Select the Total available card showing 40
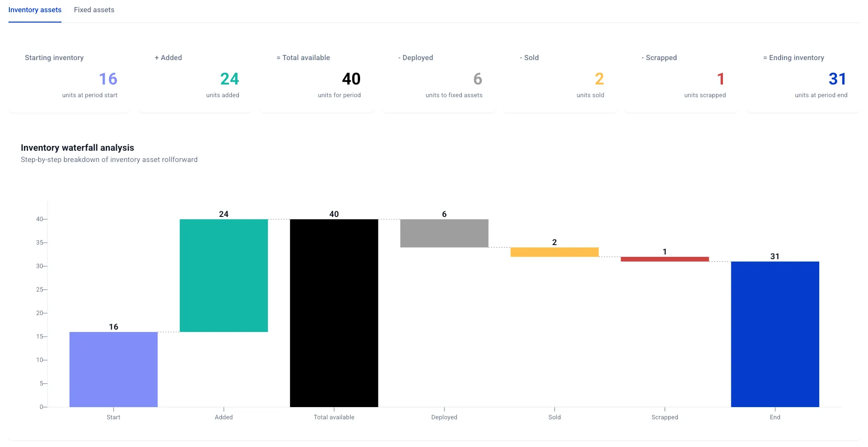868x447 pixels. [x=316, y=77]
